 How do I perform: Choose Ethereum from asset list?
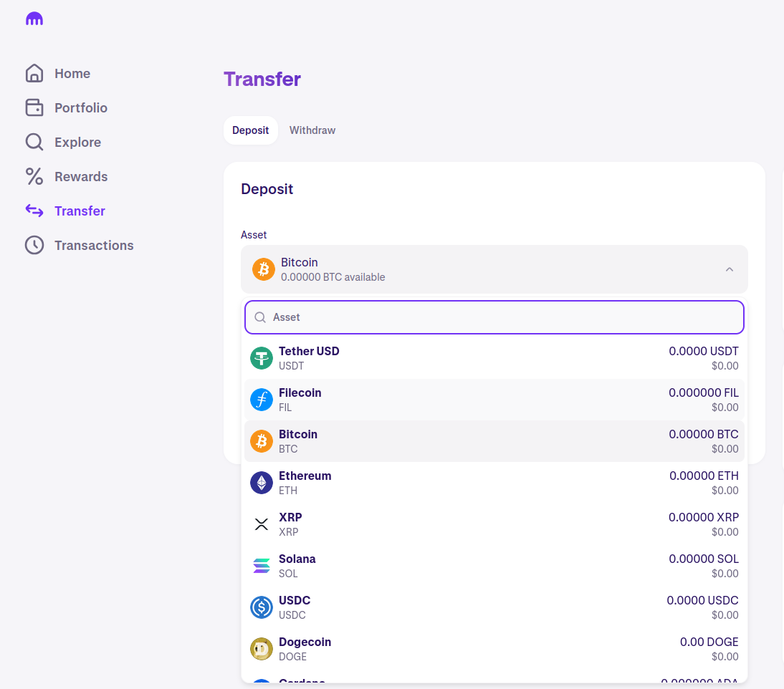(494, 483)
